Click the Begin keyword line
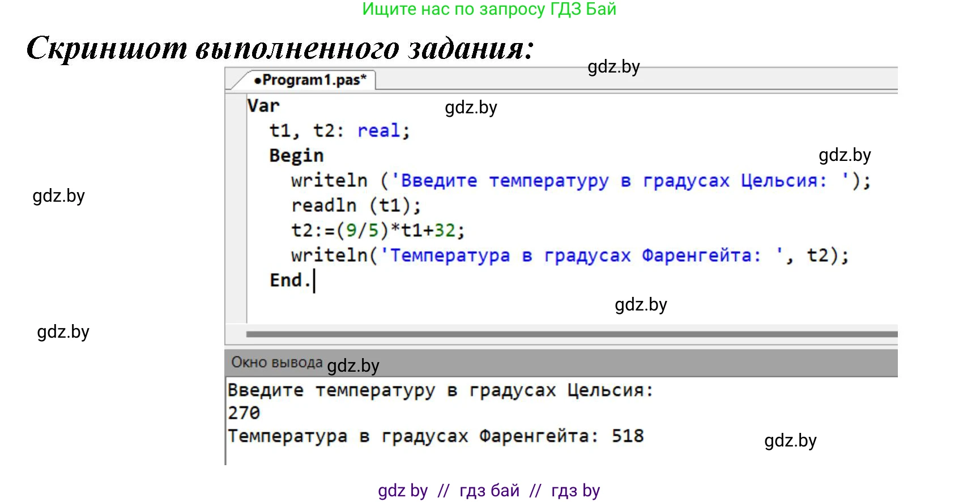Screen dimensions: 980x502 point(296,156)
